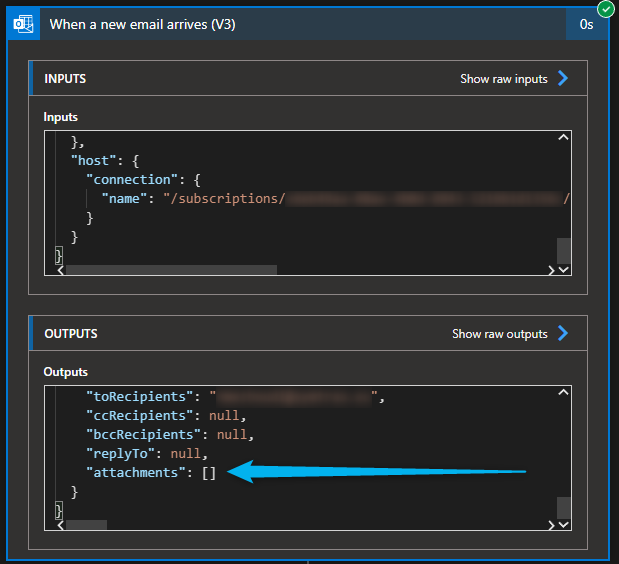Click the scroll-down arrow in the Outputs box
This screenshot has height=564, width=619.
(x=564, y=525)
